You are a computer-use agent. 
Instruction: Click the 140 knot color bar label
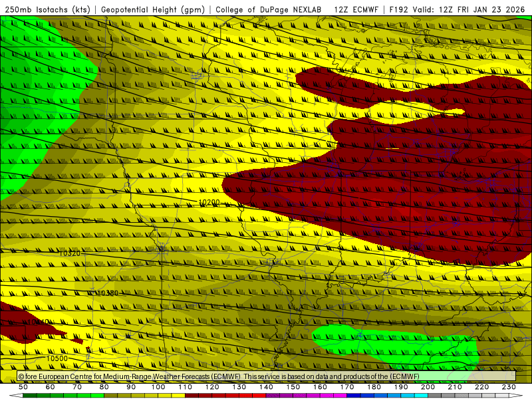tap(266, 387)
